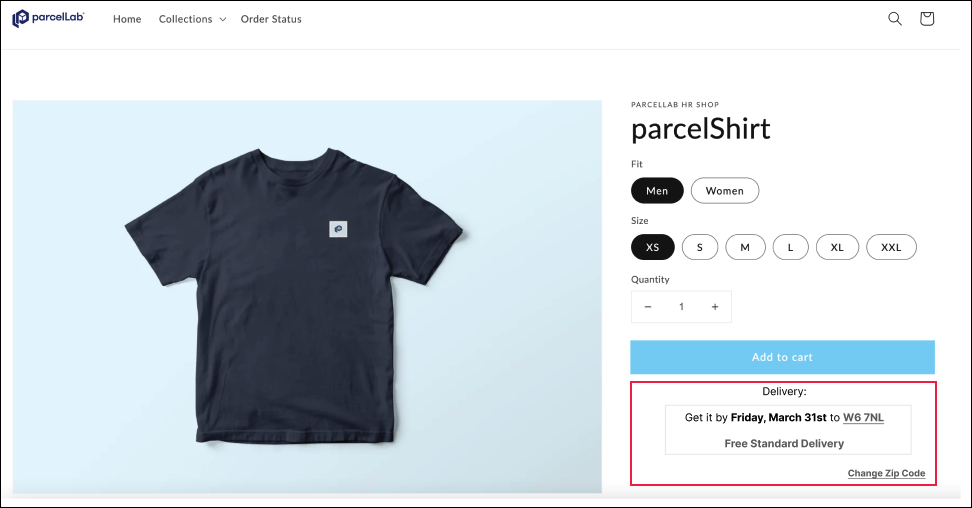Select the Men fit option

coord(657,190)
